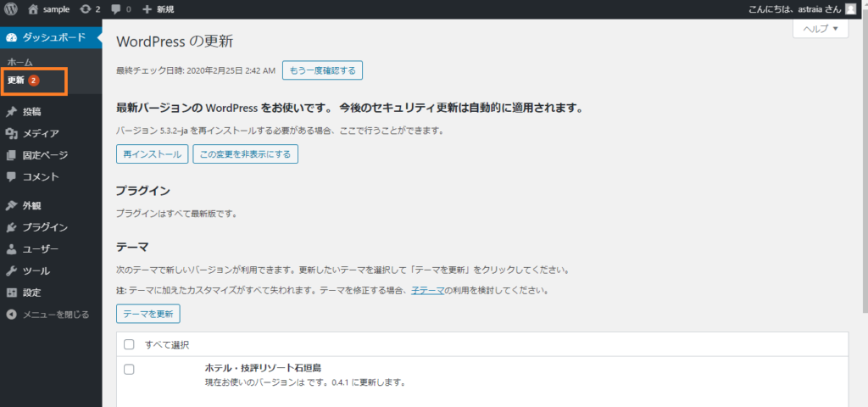This screenshot has width=868, height=407.
Task: Click the updates counter icon in toolbar
Action: click(x=87, y=9)
